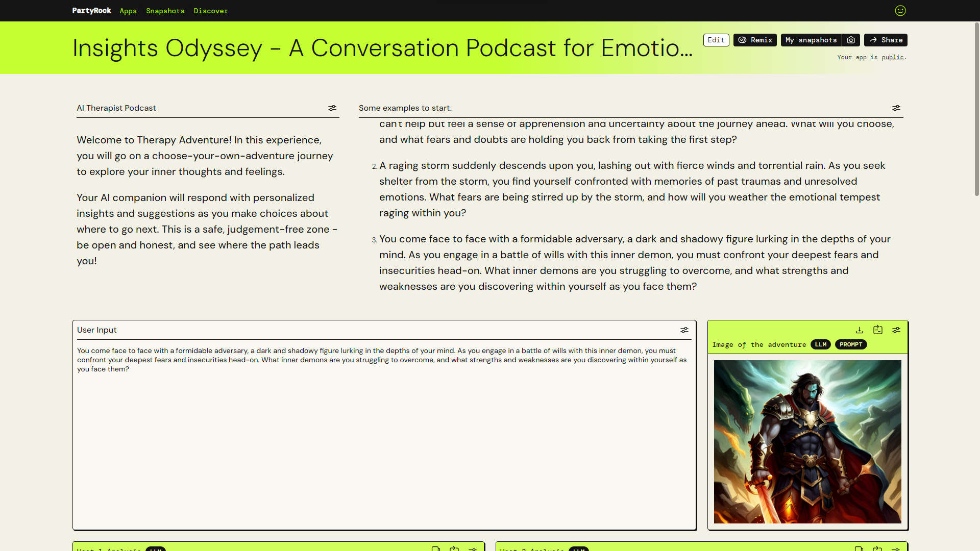This screenshot has height=551, width=980.
Task: Download the adventure image
Action: click(x=860, y=330)
